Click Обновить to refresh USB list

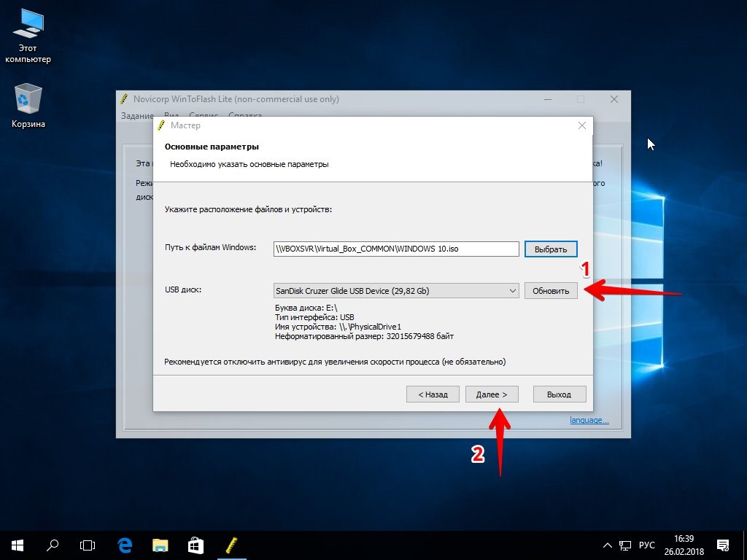pos(551,291)
